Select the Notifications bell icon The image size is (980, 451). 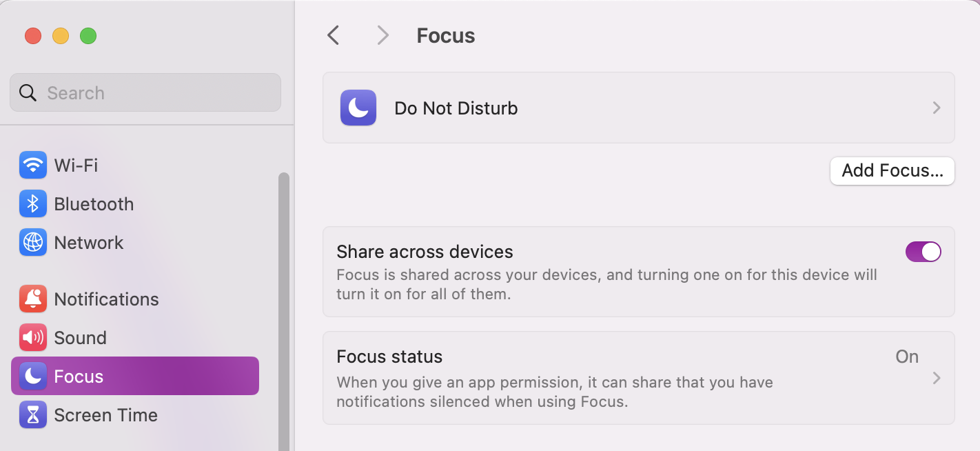32,299
